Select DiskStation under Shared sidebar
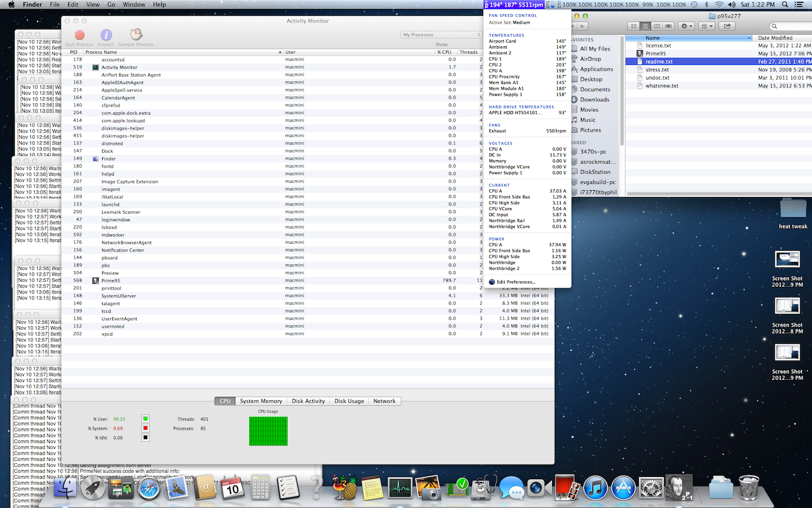 pyautogui.click(x=595, y=172)
